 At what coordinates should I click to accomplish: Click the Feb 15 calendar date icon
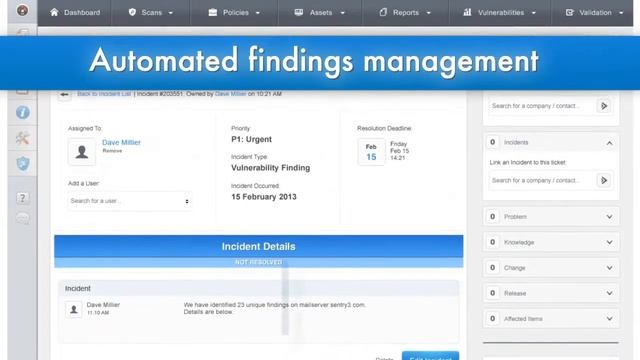tap(371, 152)
